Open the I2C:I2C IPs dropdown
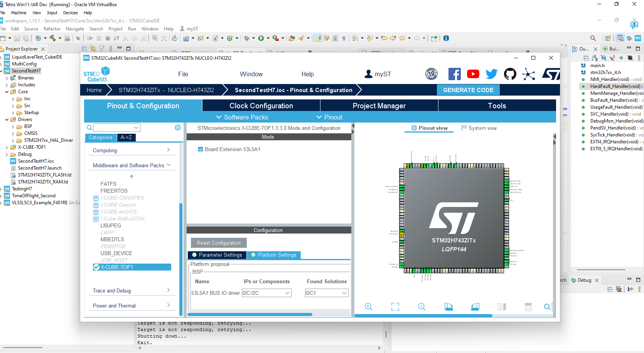The width and height of the screenshot is (644, 353). pos(287,293)
